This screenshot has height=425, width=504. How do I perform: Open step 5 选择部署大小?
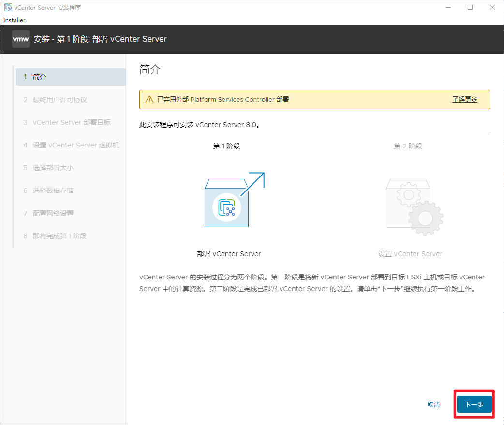coord(53,168)
